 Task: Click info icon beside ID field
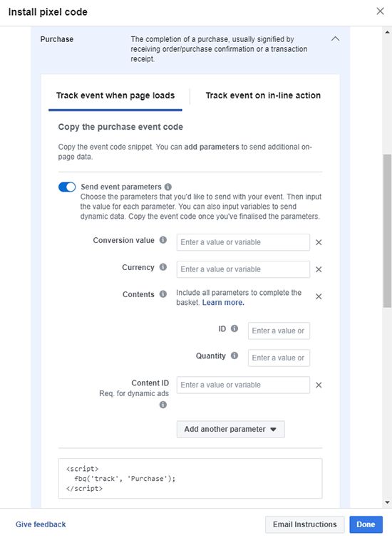pyautogui.click(x=234, y=328)
